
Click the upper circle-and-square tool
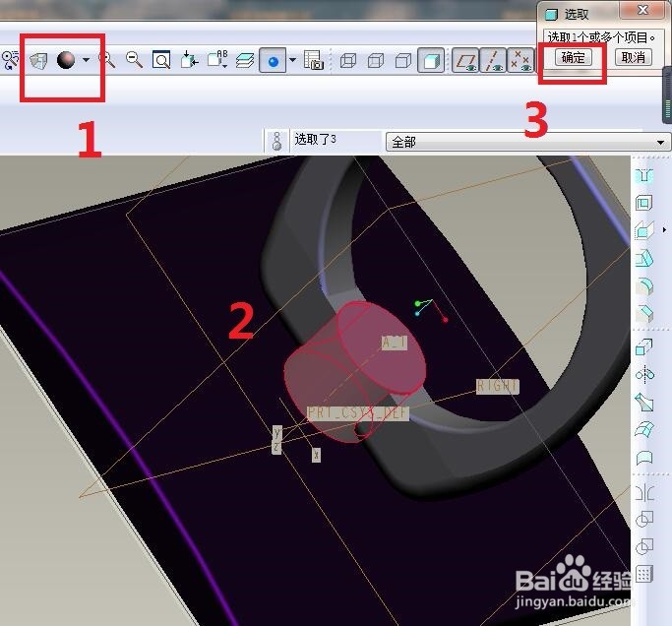(x=644, y=520)
